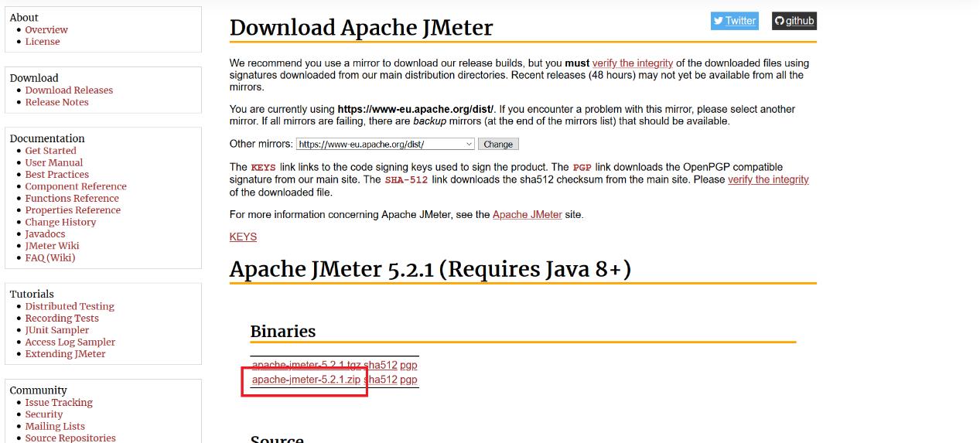Viewport: 980px width, 443px height.
Task: Open the github button link
Action: pos(794,21)
